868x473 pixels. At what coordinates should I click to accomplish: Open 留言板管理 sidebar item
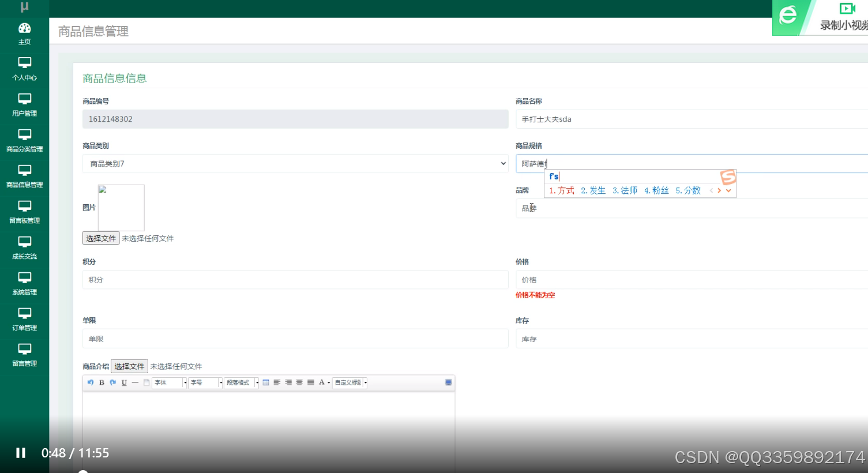(x=24, y=212)
